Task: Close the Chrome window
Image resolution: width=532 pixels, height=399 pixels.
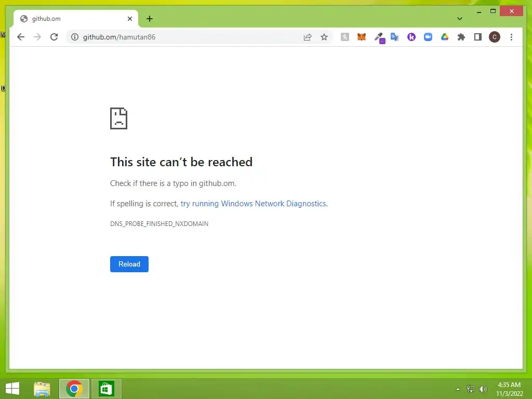Action: 512,11
